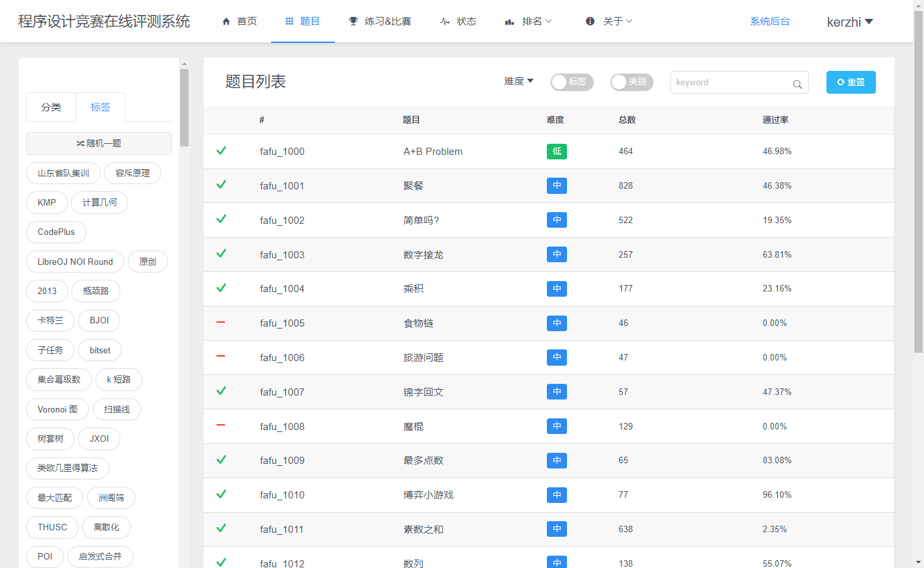Image resolution: width=924 pixels, height=568 pixels.
Task: Click the red dash icon for fafu_1005
Action: click(221, 323)
